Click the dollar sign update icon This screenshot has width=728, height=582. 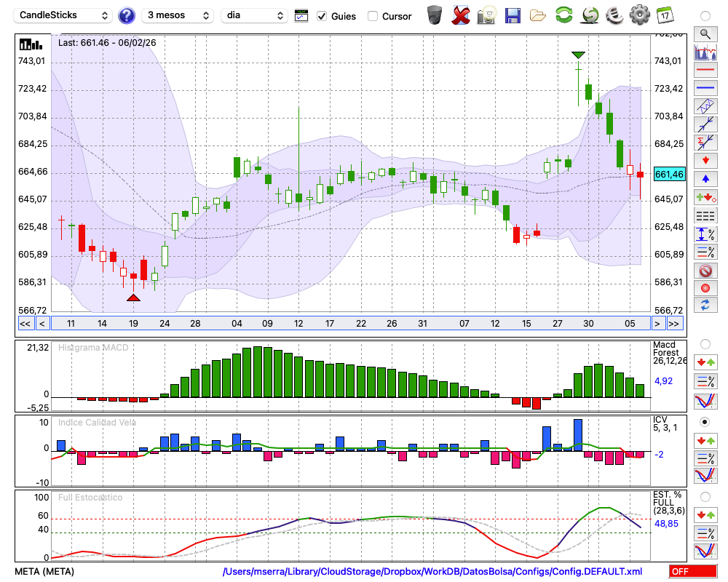tap(590, 15)
